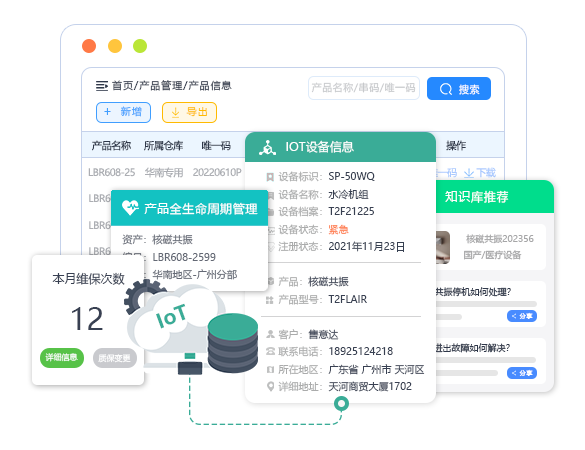Screen dimensions: 585x450
Task: Click the IOT network icon in 设备信息 header
Action: click(x=268, y=147)
